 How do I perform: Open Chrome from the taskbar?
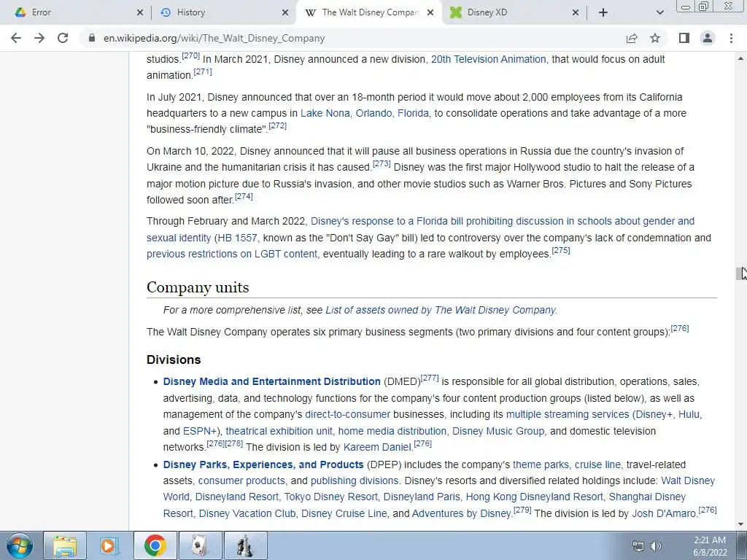155,545
